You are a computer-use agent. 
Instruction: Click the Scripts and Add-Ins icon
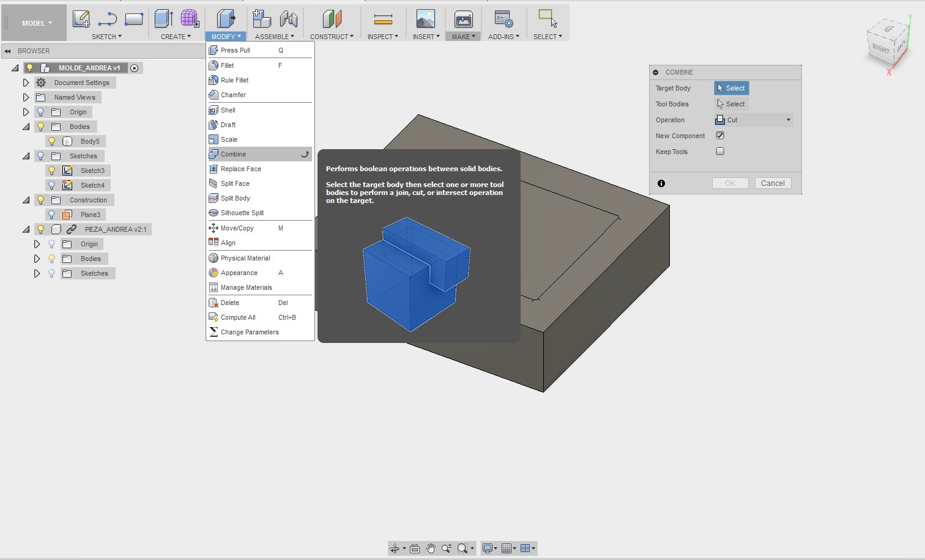tap(503, 20)
